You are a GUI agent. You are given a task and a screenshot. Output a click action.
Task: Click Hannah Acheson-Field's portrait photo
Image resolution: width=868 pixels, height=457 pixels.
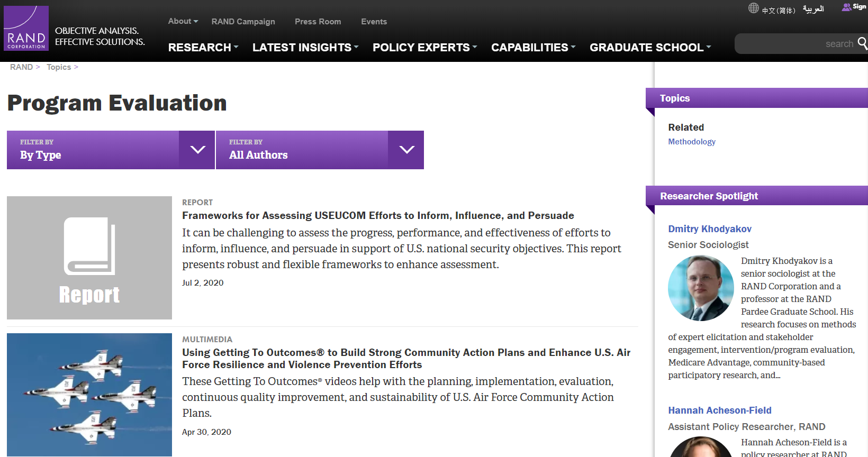tap(701, 447)
